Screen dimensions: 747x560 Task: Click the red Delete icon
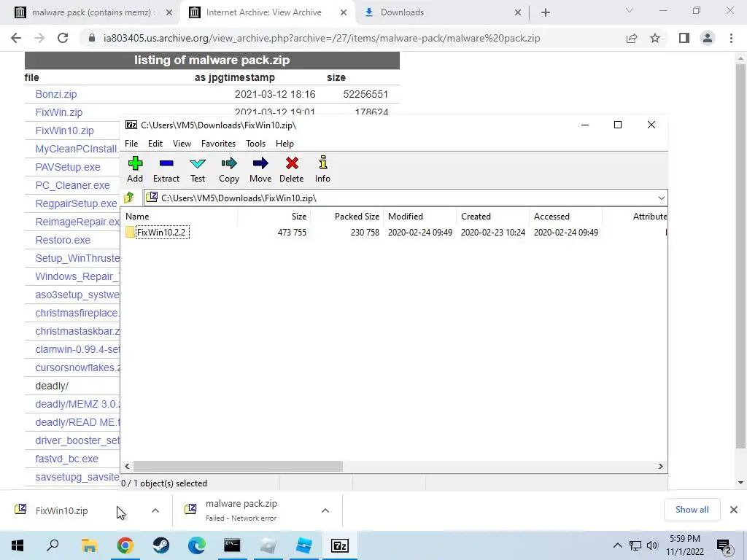click(x=292, y=169)
